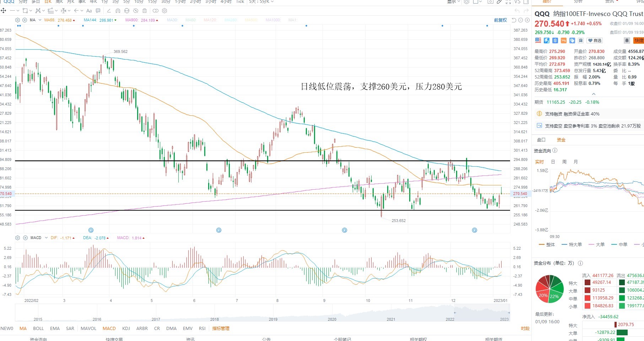Open MA indicator selector dropdown
This screenshot has width=644, height=341.
(40, 20)
